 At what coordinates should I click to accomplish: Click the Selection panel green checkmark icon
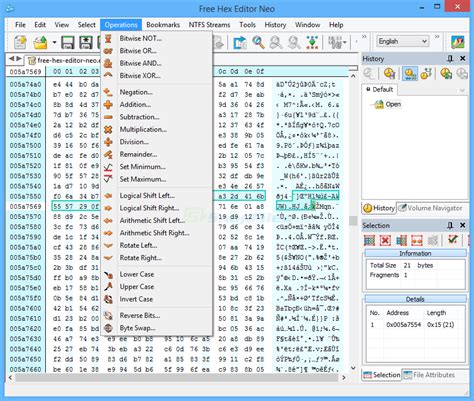pos(453,239)
